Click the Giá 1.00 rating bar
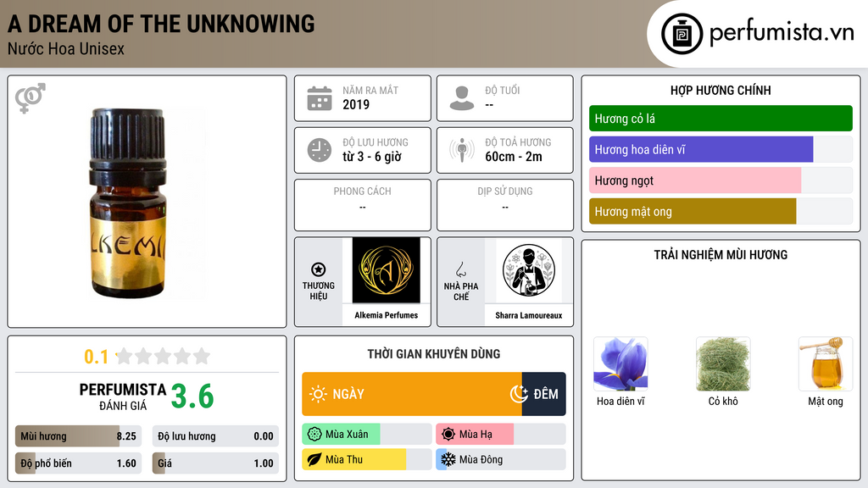The width and height of the screenshot is (868, 488). tap(215, 463)
